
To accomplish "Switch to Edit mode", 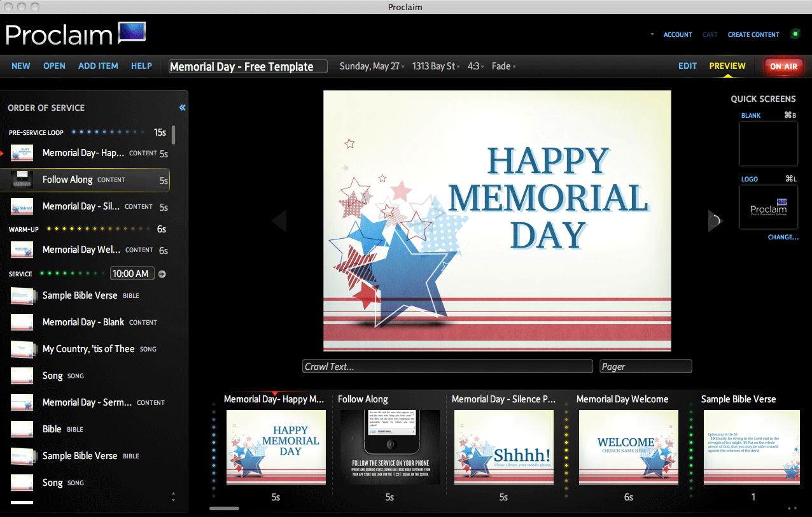I will (687, 66).
